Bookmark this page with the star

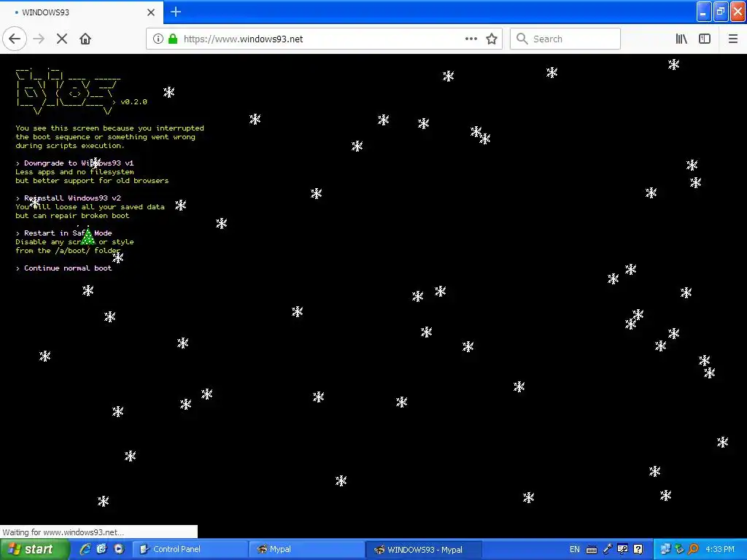point(492,39)
